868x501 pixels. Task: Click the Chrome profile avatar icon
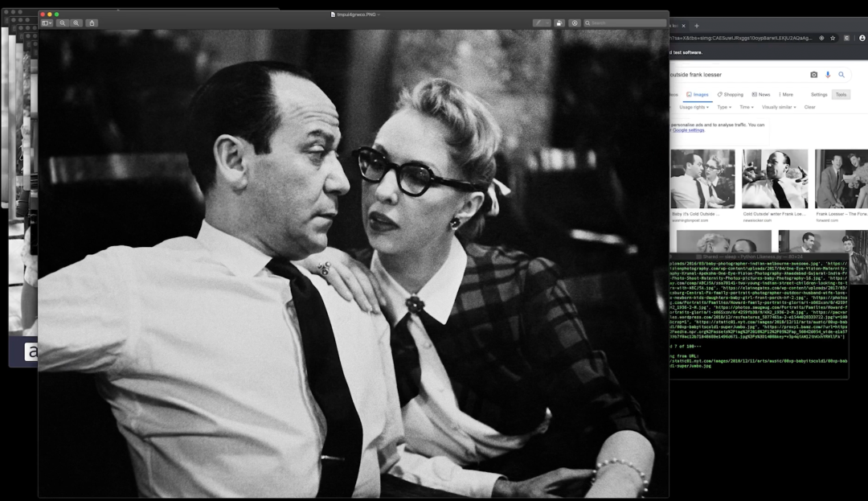pos(862,38)
